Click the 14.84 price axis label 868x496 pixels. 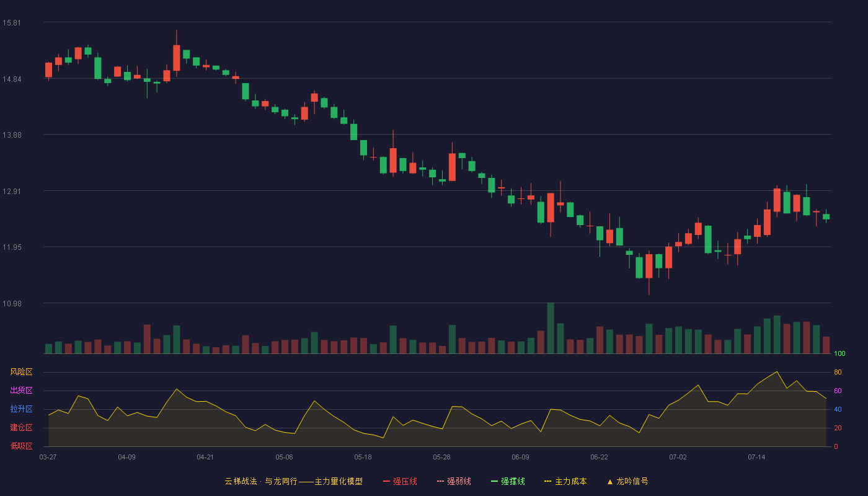point(11,79)
